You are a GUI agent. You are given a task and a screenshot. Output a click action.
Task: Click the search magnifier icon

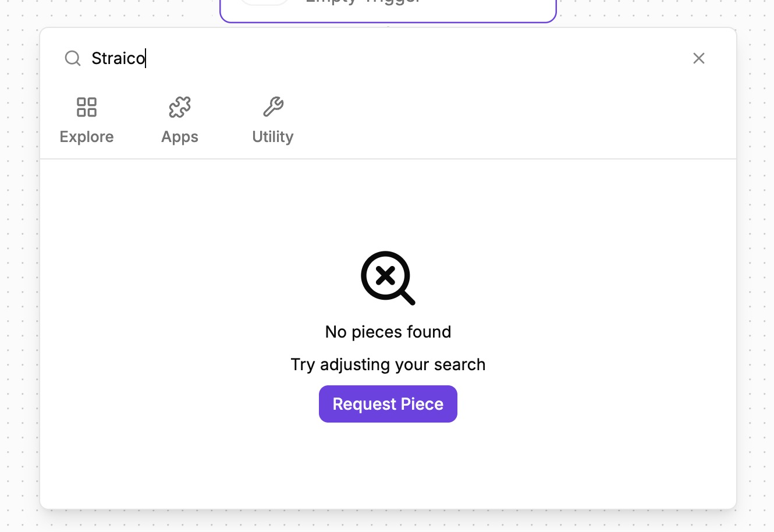click(x=73, y=58)
